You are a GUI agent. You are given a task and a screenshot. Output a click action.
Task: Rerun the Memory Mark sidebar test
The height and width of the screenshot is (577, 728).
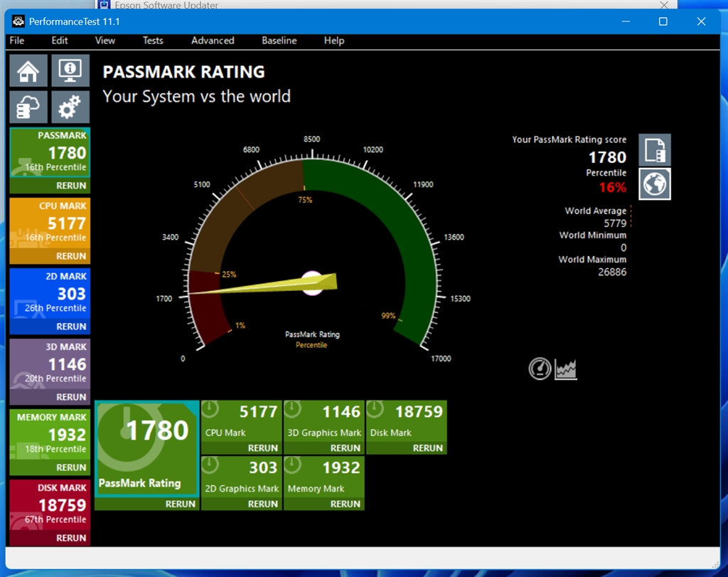click(x=71, y=467)
